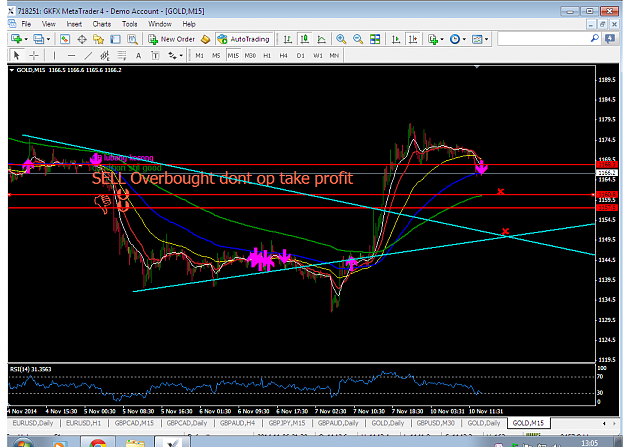Open the Window menu
Screen dimensions: 625x447
pos(160,24)
